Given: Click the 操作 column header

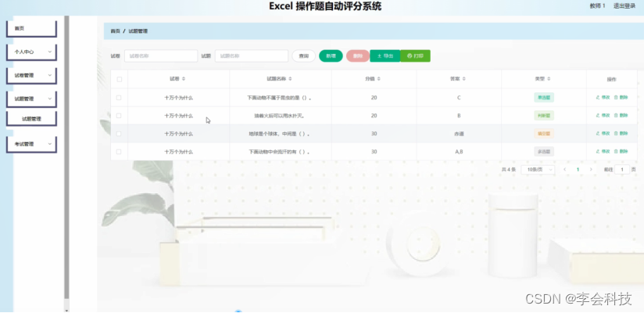Looking at the screenshot, I should [x=611, y=79].
